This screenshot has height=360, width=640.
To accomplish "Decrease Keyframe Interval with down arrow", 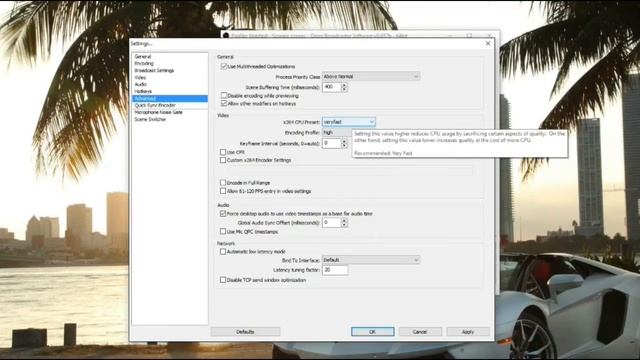I will tap(344, 146).
